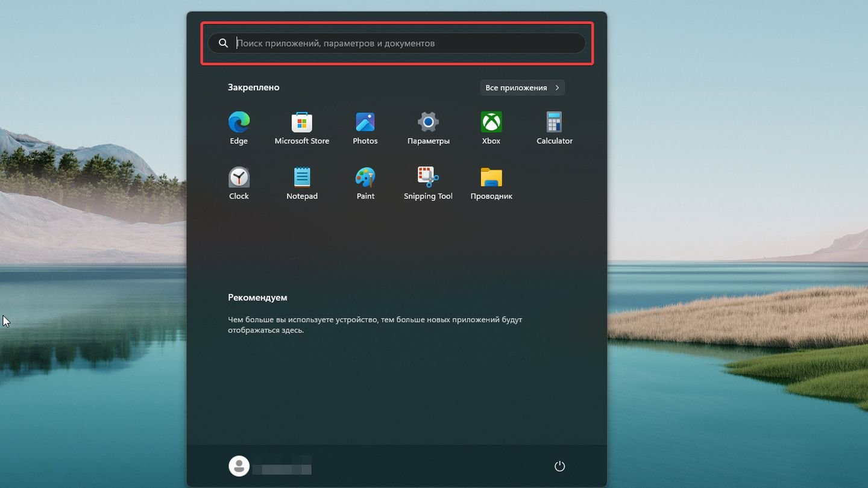The width and height of the screenshot is (868, 488).
Task: Open the Calculator app
Action: coord(555,122)
